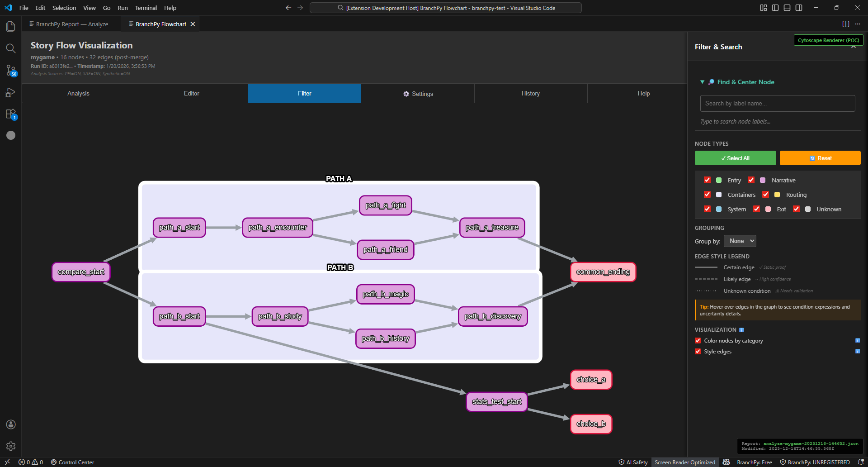Click the notifications bell in status bar
Viewport: 868px width, 467px height.
point(861,462)
